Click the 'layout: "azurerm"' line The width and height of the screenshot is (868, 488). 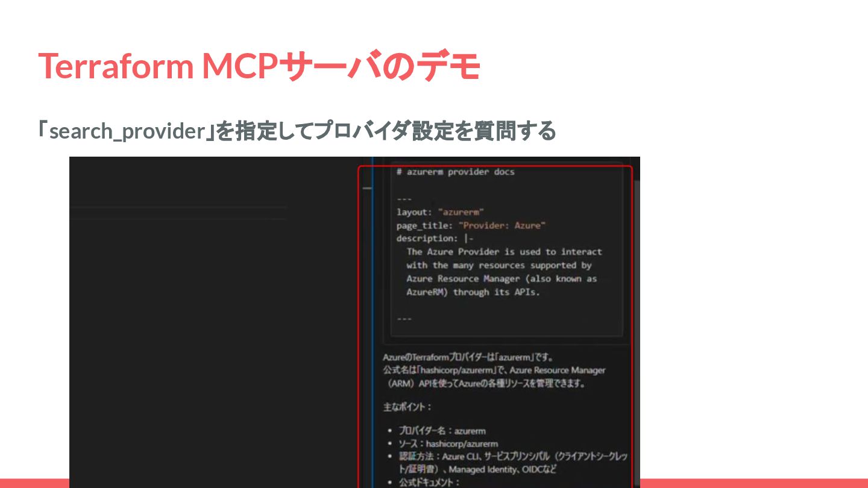coord(441,212)
